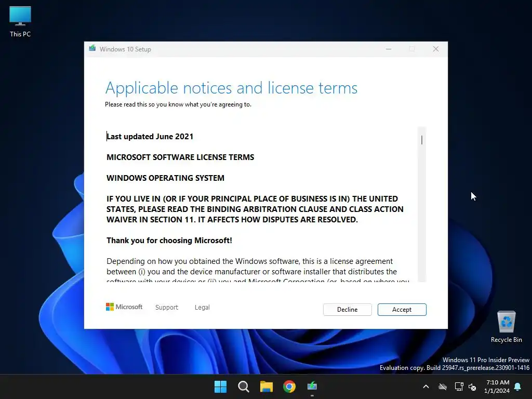Image resolution: width=532 pixels, height=399 pixels.
Task: Open File Explorer from taskbar
Action: 267,387
